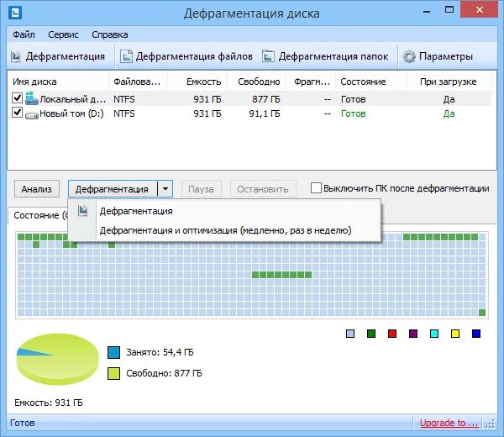The height and width of the screenshot is (437, 504).
Task: Choose Дефрагментация и оптимизация menu entry
Action: tap(224, 230)
